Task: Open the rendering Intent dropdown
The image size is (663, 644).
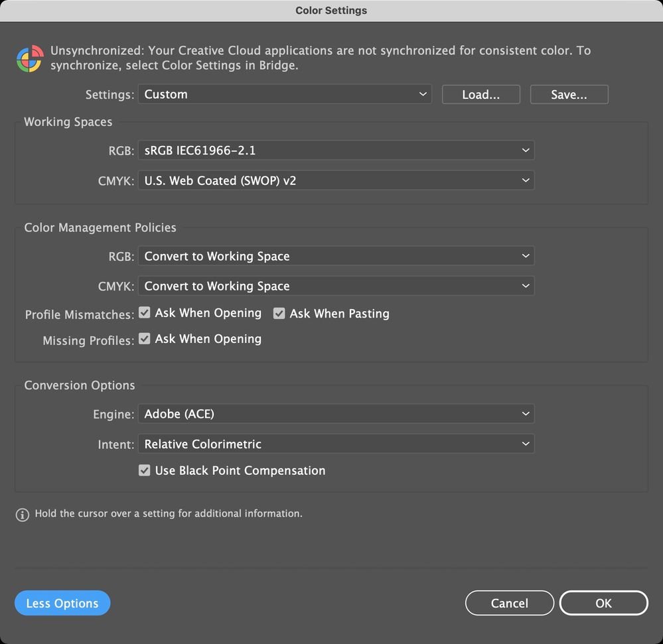Action: (336, 444)
